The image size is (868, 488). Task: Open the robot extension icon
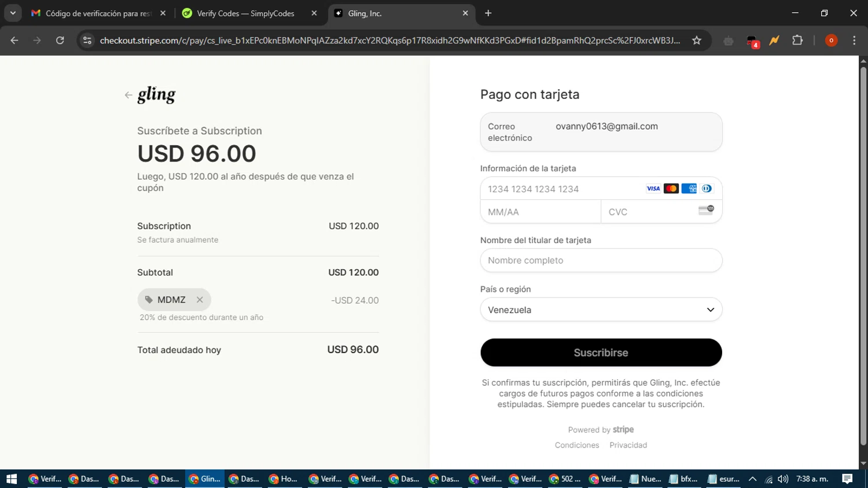coord(729,41)
